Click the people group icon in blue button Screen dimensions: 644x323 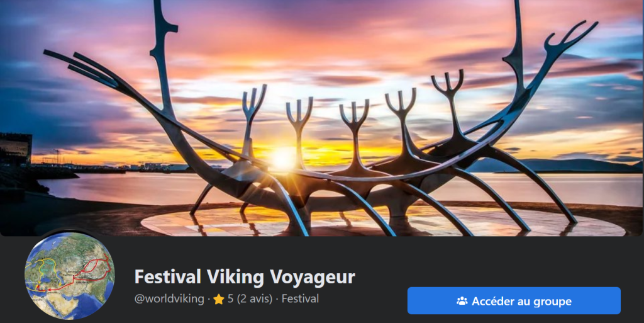pos(462,301)
